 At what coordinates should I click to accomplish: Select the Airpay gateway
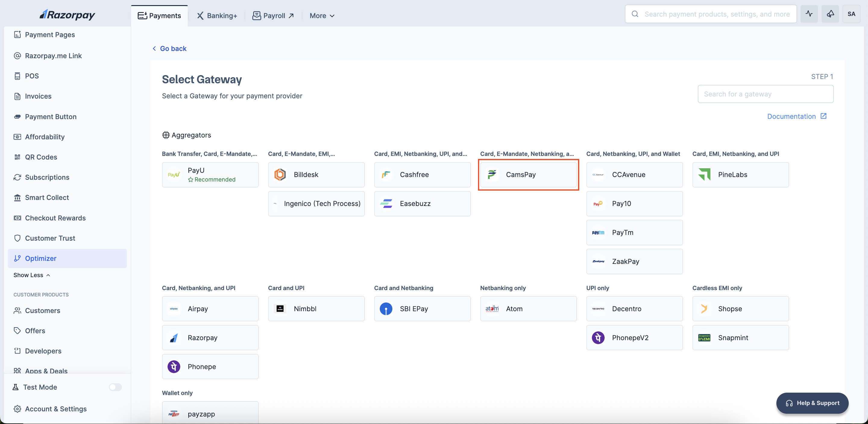(x=210, y=309)
